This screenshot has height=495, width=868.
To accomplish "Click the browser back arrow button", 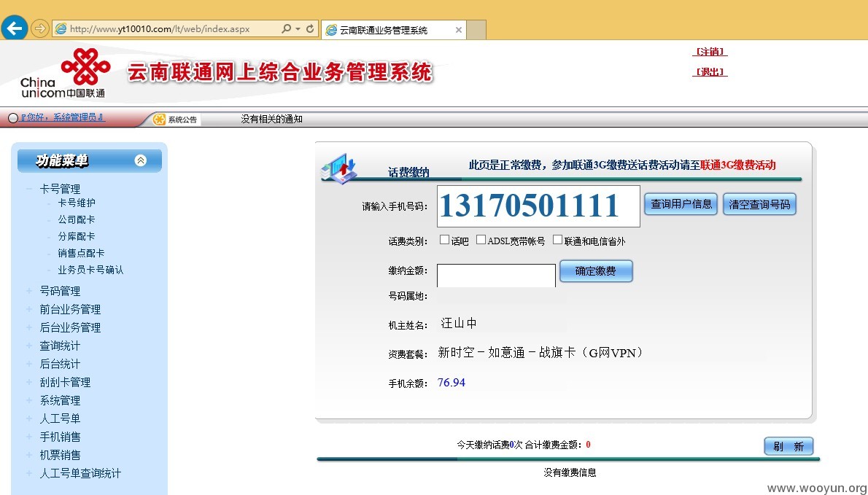I will (x=15, y=28).
